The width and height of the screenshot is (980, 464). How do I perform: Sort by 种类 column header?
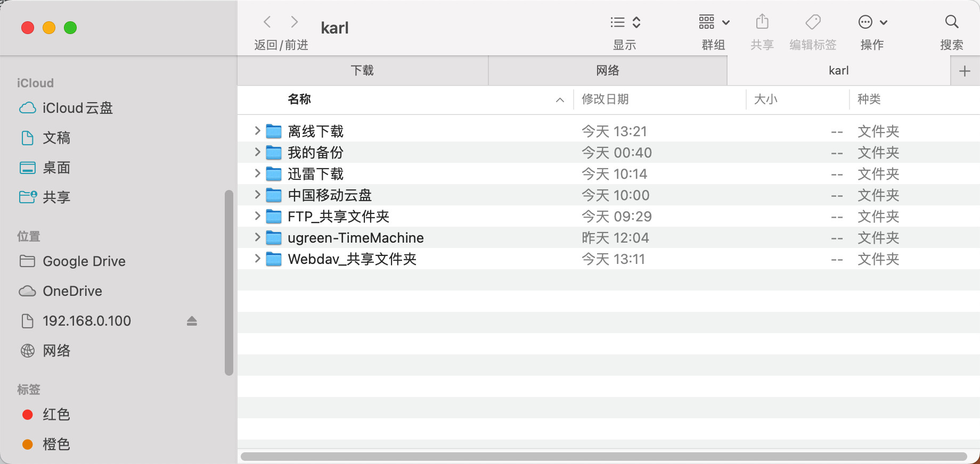[x=869, y=99]
